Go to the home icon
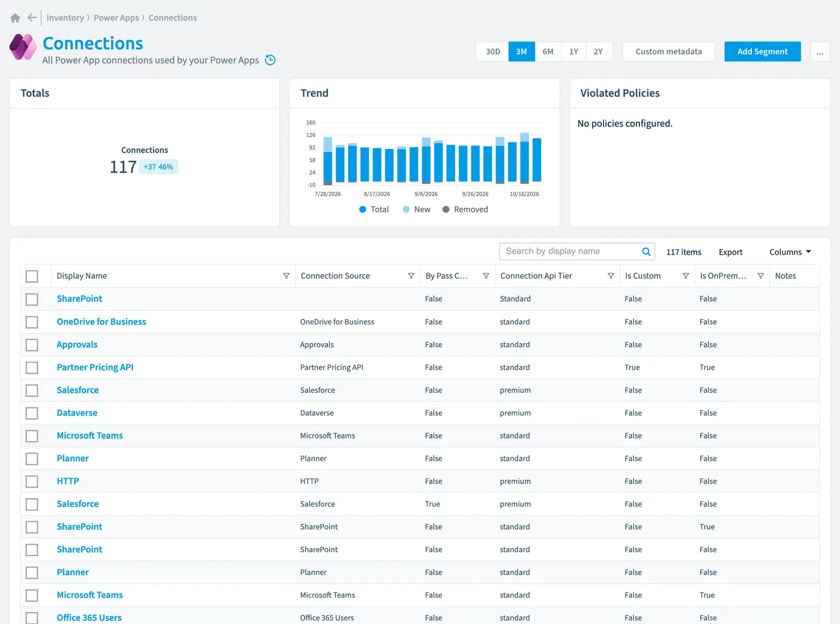This screenshot has height=624, width=840. pos(15,18)
